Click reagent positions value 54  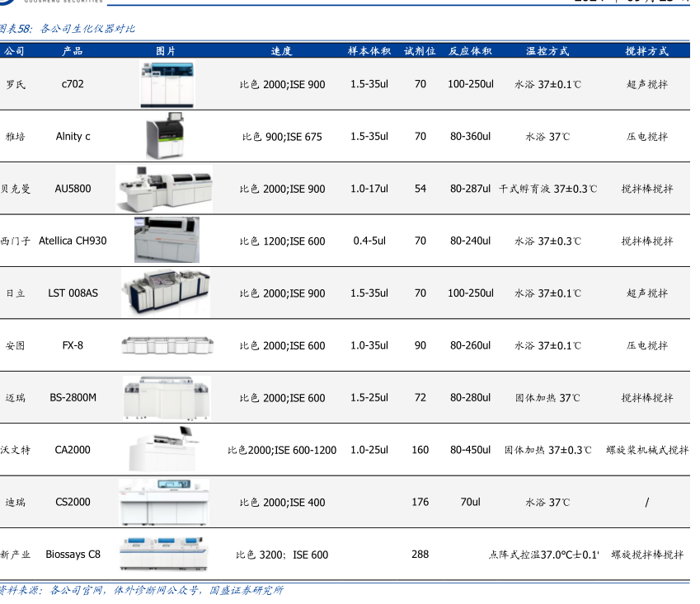(420, 188)
